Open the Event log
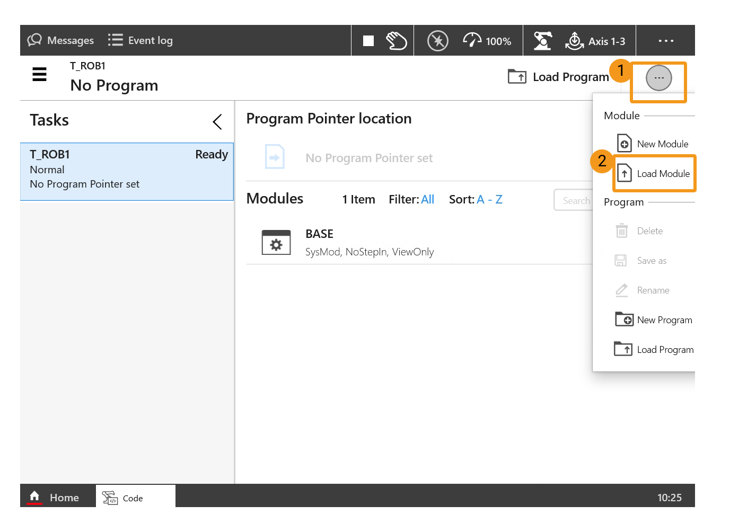Viewport: 756px width, 532px height. click(140, 40)
